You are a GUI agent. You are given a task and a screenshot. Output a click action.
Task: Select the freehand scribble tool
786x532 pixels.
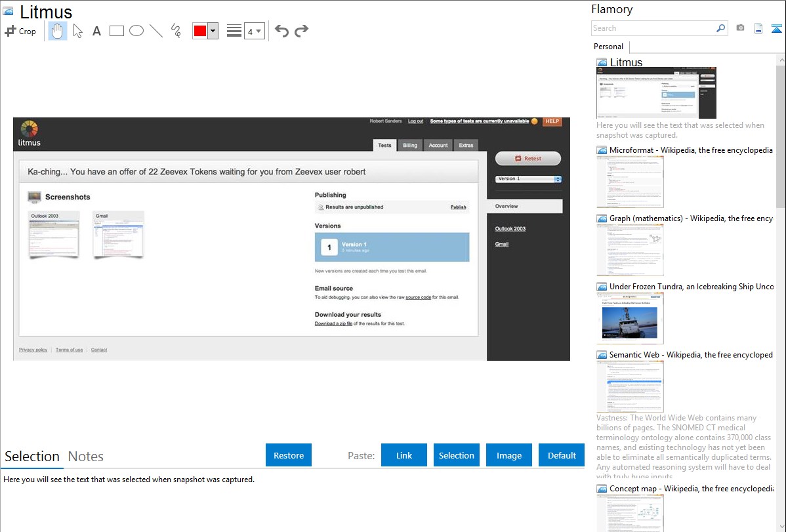(176, 31)
